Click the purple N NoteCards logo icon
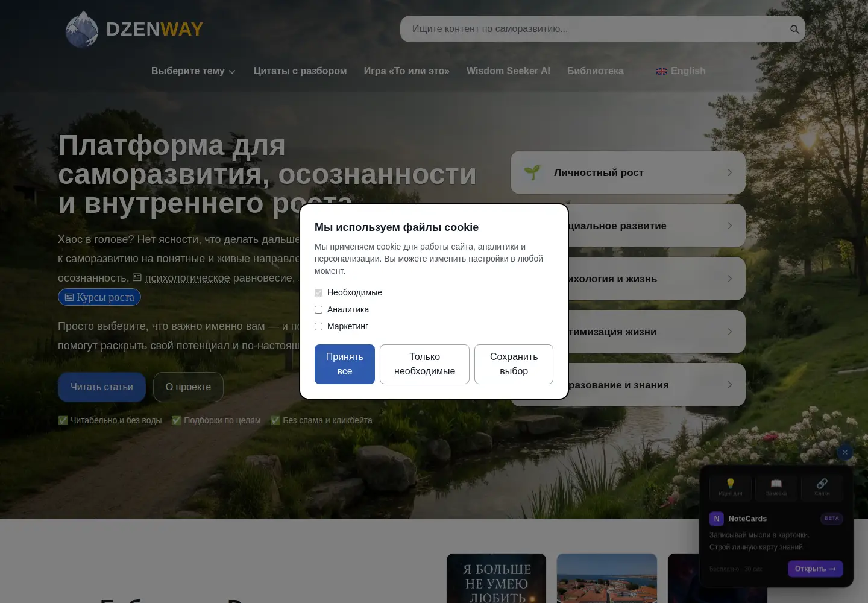This screenshot has height=603, width=868. (x=717, y=519)
